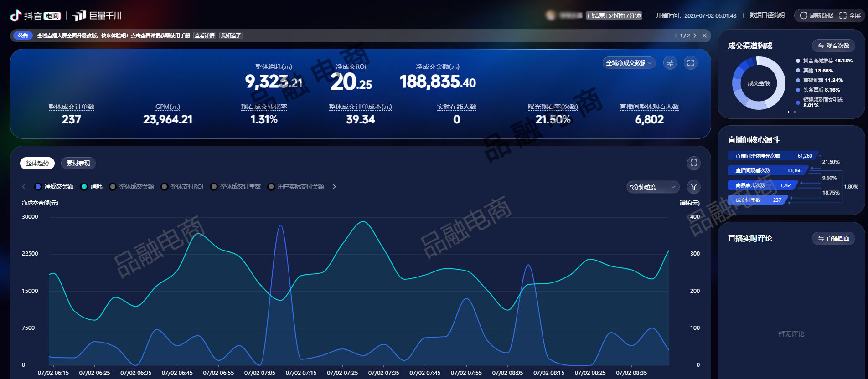Close the announcement banner
Viewport: 868px width, 379px height.
[x=704, y=36]
